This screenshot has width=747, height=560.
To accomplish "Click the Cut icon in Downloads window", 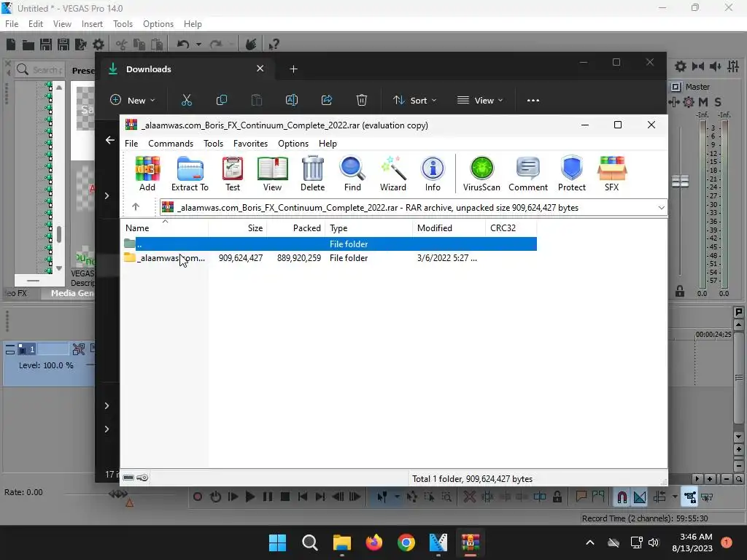I will pyautogui.click(x=186, y=100).
